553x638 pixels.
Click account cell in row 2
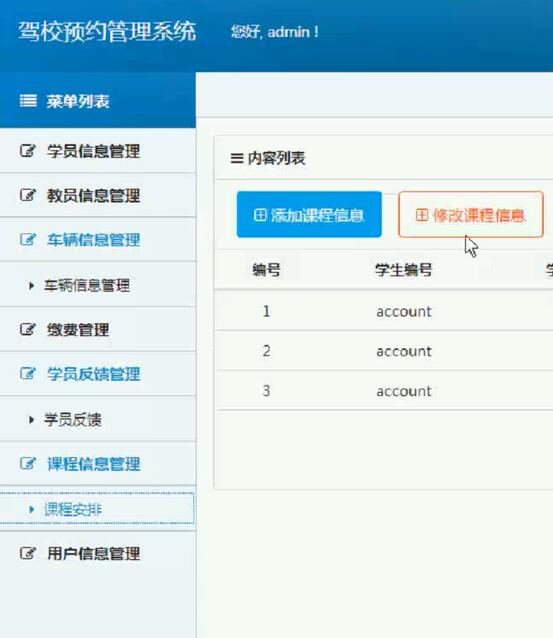coord(404,351)
